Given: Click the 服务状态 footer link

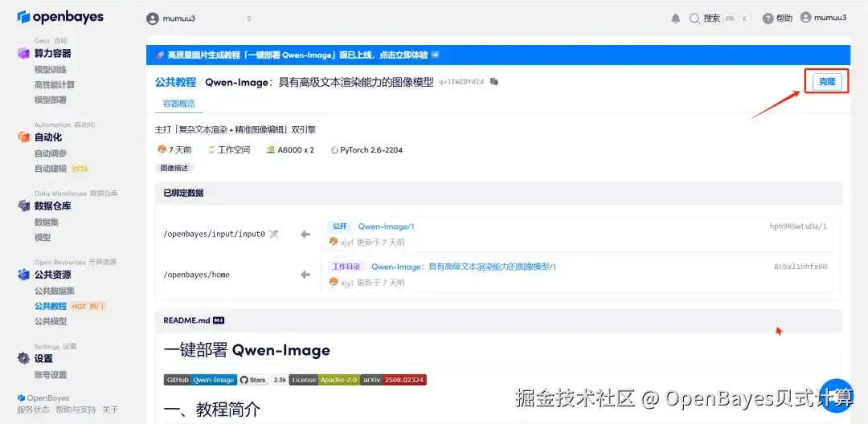Looking at the screenshot, I should point(33,410).
